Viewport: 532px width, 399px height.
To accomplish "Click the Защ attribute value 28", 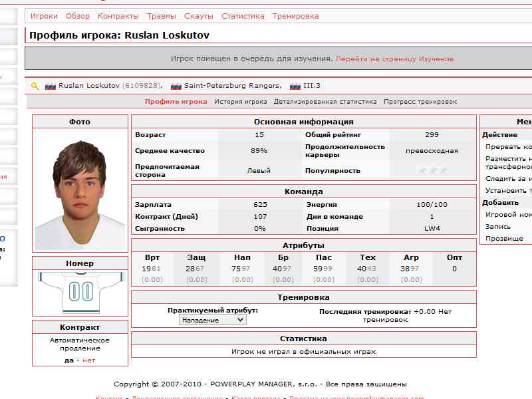I will 190,269.
